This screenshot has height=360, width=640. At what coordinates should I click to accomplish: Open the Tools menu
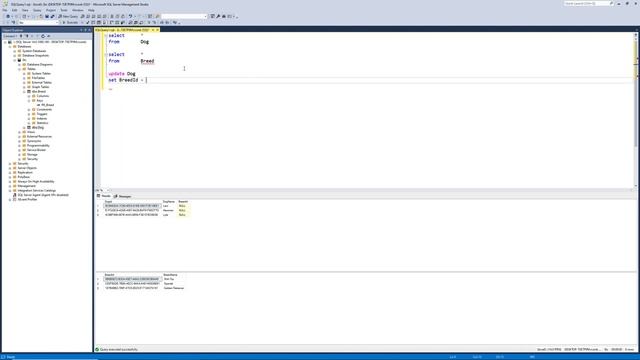click(64, 10)
